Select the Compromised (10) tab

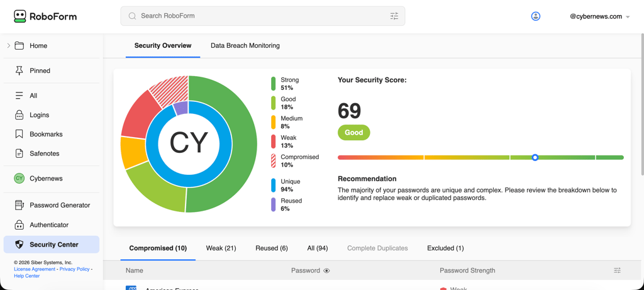tap(158, 248)
